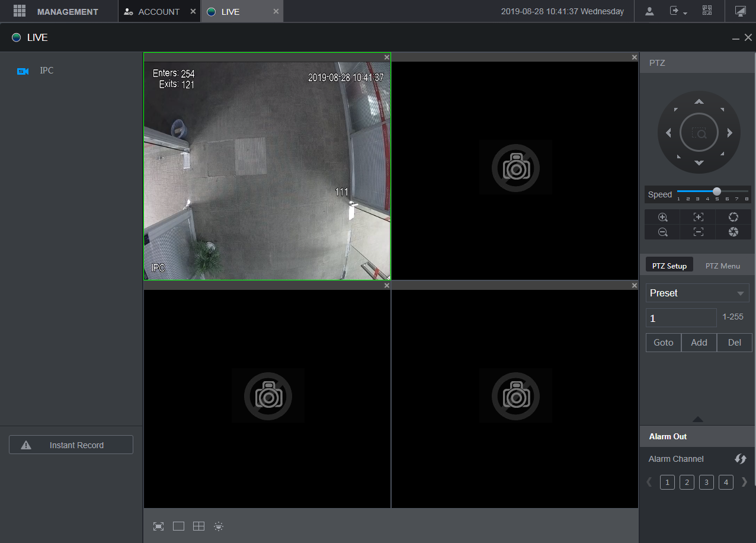Select the PTZ Setup tab
This screenshot has width=756, height=543.
(669, 266)
